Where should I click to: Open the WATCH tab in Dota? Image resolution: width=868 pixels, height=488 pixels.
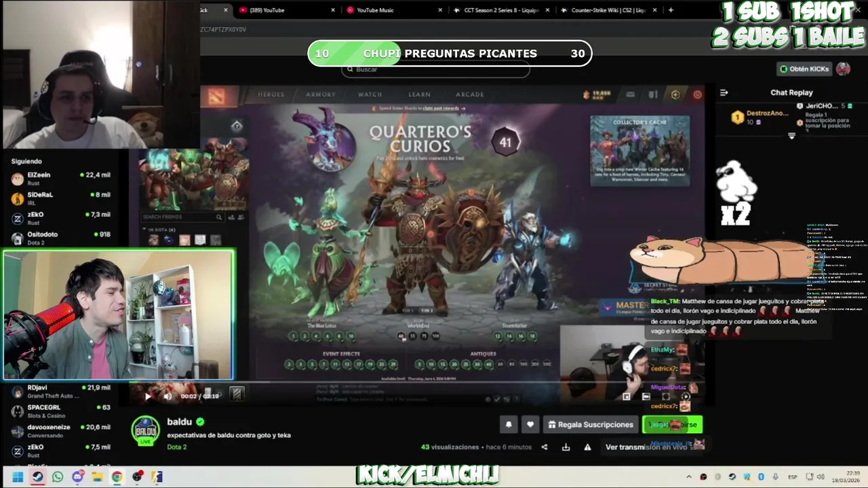coord(370,95)
